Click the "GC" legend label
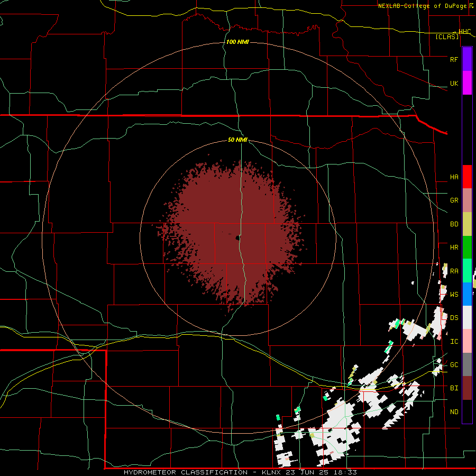The width and height of the screenshot is (476, 476). pyautogui.click(x=454, y=364)
